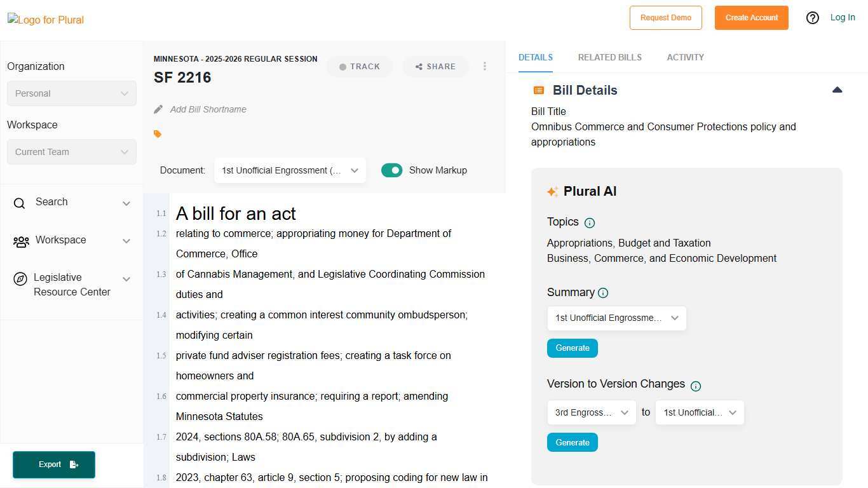868x488 pixels.
Task: Click the Add Bill Shortname field
Action: (208, 109)
